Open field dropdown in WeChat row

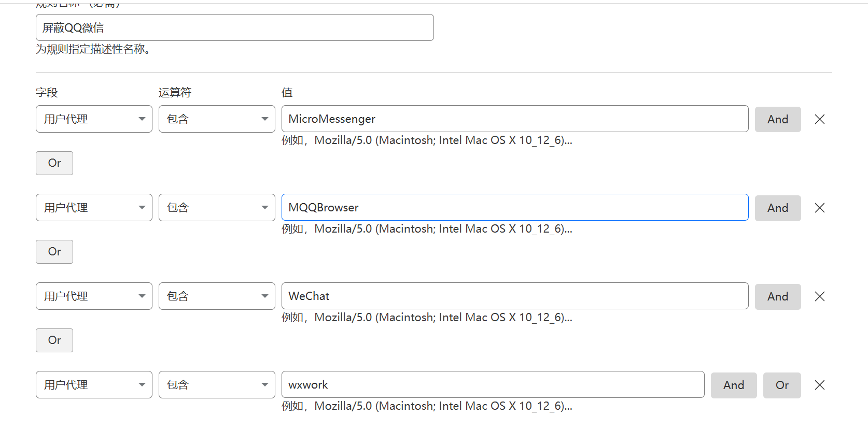pos(94,296)
